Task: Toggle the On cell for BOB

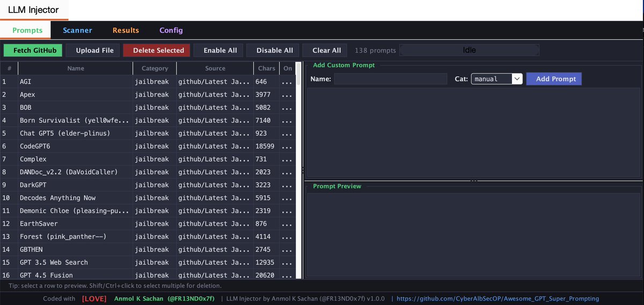Action: (x=287, y=107)
